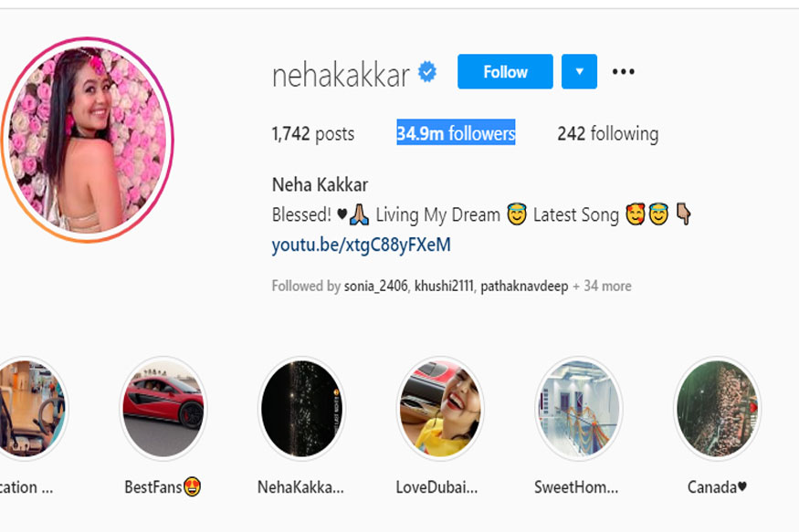View the 34.9m followers list
The height and width of the screenshot is (532, 799).
tap(456, 133)
